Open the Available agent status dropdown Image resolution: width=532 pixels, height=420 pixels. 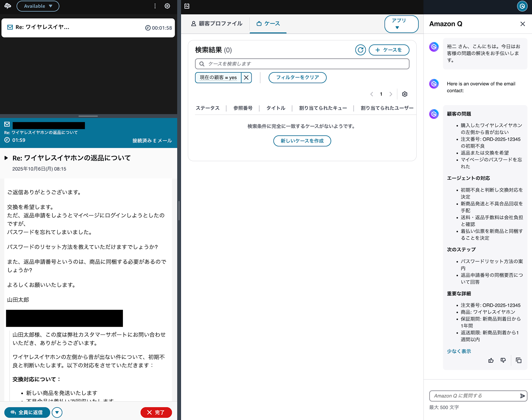(38, 6)
